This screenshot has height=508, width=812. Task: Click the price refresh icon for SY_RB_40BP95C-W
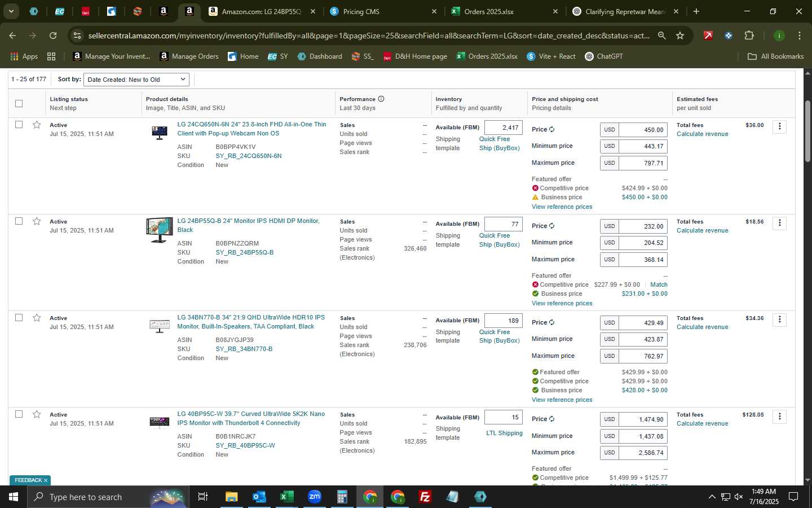pos(552,419)
